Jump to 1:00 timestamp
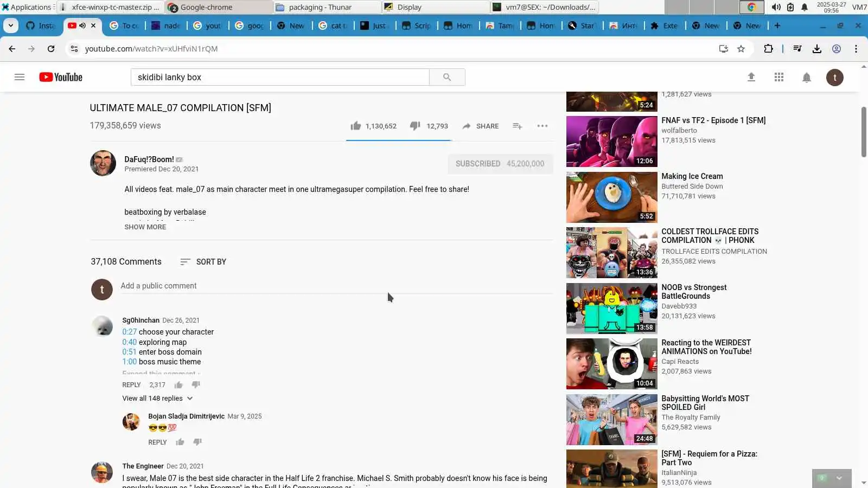Viewport: 868px width, 488px height. tap(129, 362)
